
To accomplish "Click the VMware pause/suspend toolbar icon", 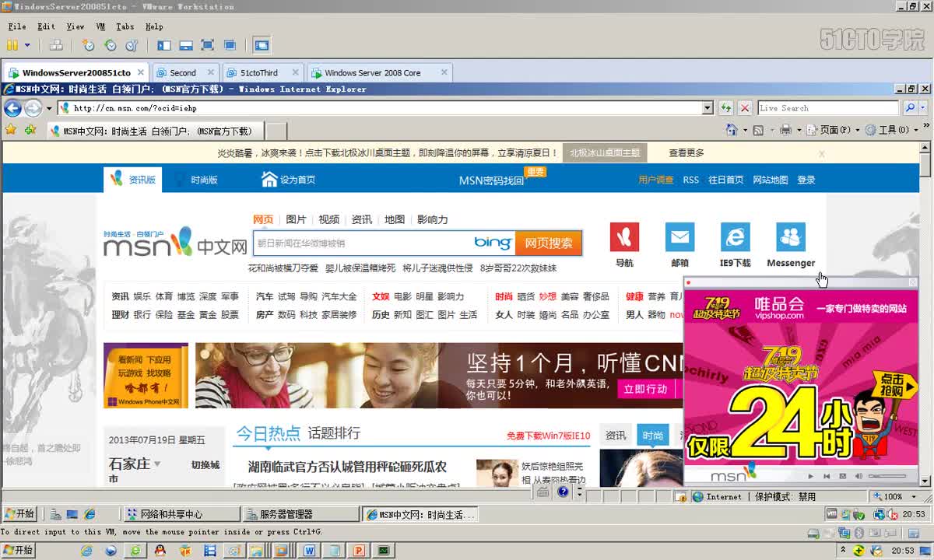I will (12, 45).
